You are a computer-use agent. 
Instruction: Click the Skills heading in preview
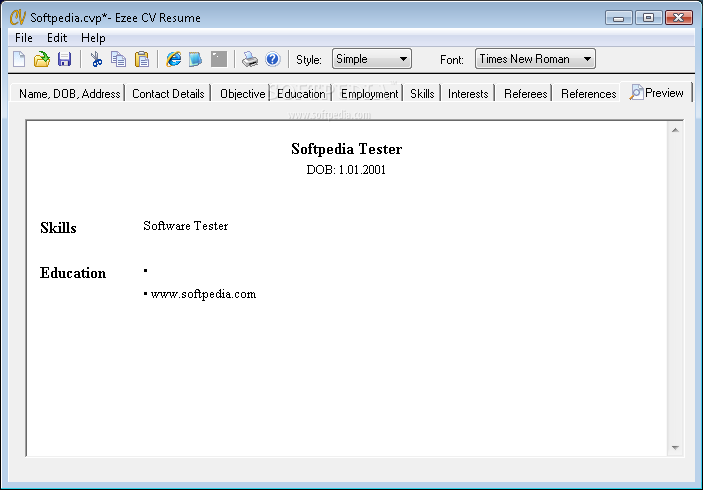tap(58, 228)
